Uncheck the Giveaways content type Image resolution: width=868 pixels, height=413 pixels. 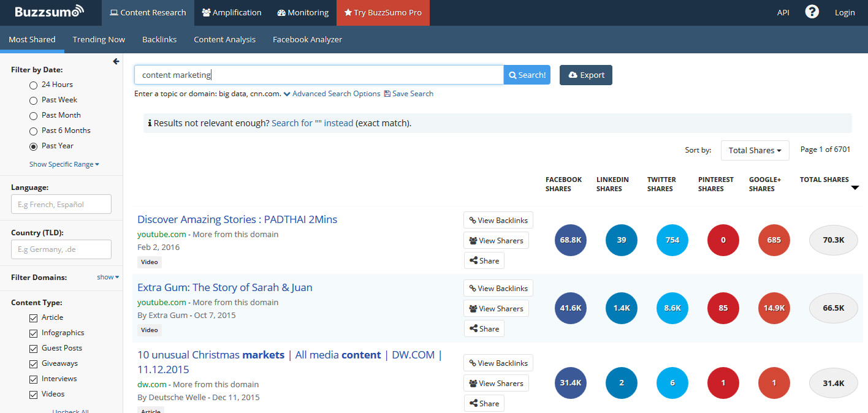[34, 364]
